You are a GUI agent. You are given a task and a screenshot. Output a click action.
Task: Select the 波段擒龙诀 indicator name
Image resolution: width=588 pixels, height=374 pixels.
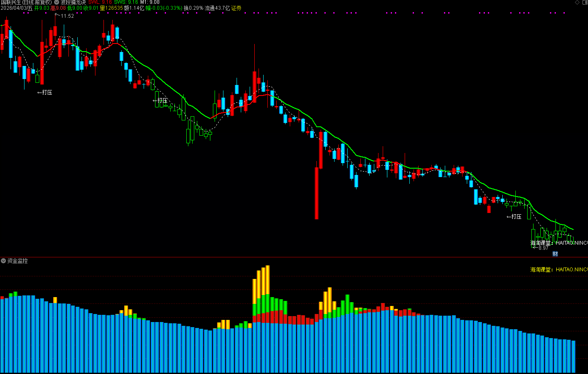coord(73,2)
